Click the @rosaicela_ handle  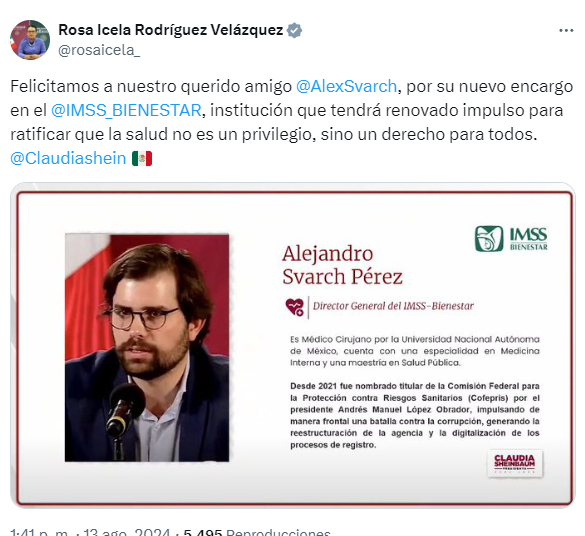[x=99, y=50]
